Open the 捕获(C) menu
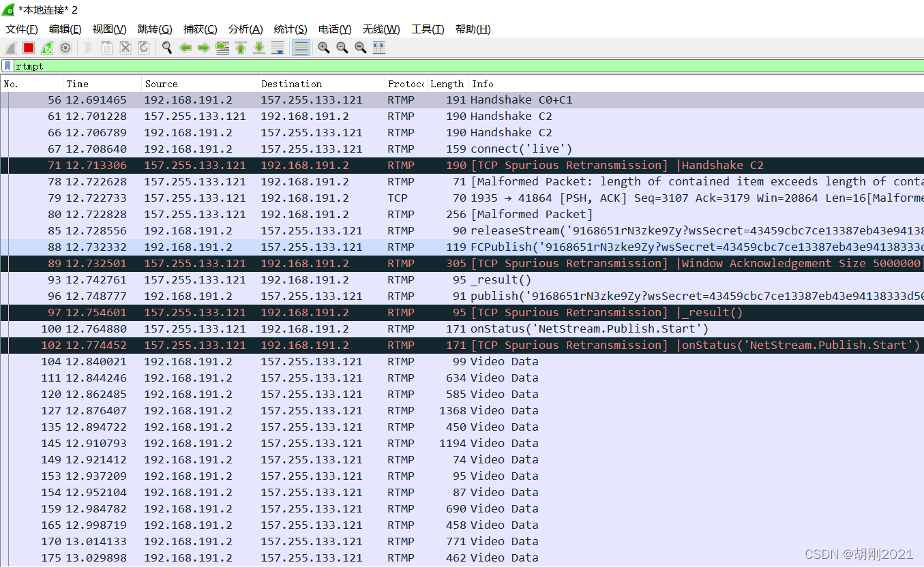The image size is (924, 567). click(x=200, y=29)
